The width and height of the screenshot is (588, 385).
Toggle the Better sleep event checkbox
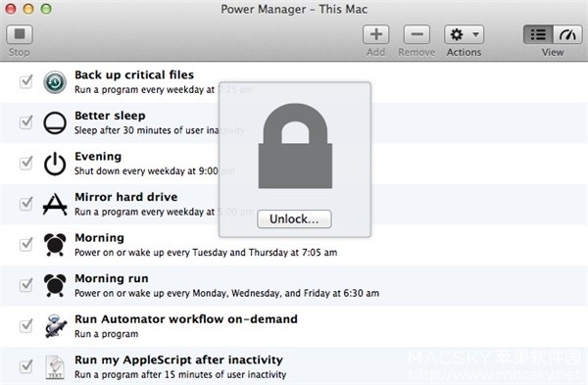click(x=25, y=122)
